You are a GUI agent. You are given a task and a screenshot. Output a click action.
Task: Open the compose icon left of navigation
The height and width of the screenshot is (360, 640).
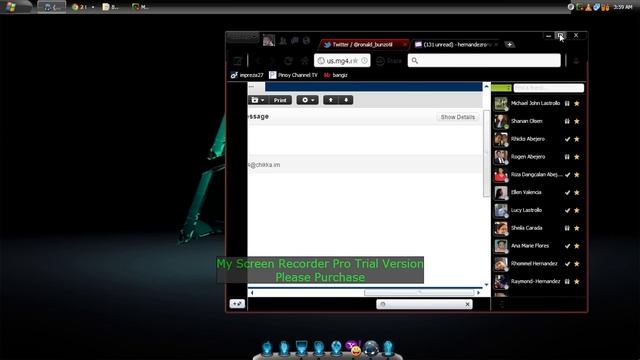point(237,61)
